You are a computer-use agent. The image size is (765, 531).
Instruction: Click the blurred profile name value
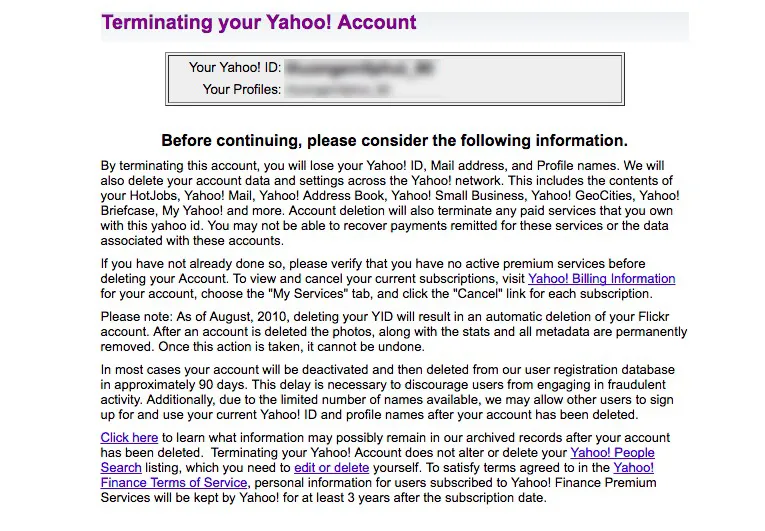(339, 90)
